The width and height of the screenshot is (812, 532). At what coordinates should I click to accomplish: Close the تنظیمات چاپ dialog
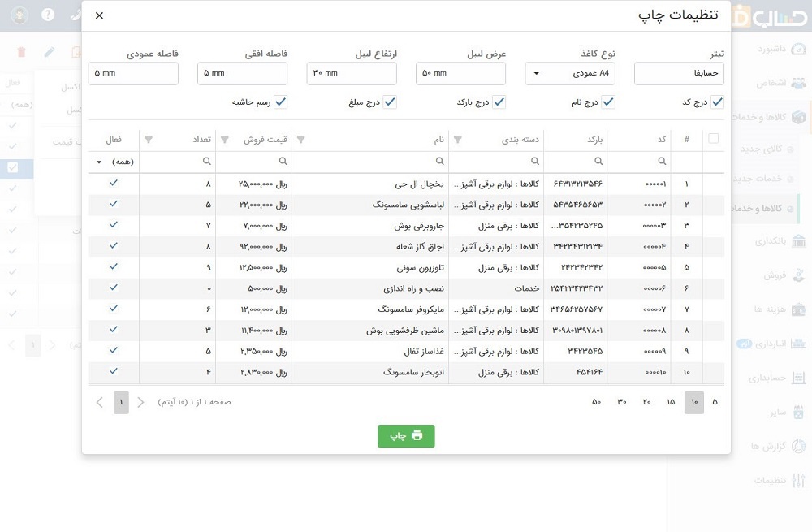click(99, 15)
